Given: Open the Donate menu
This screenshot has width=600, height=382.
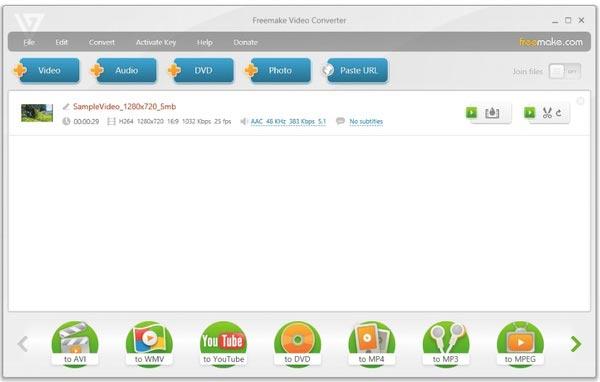Looking at the screenshot, I should [245, 42].
